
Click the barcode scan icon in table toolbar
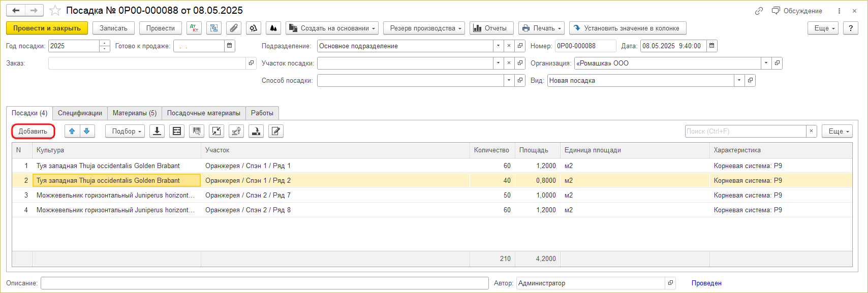coord(197,132)
